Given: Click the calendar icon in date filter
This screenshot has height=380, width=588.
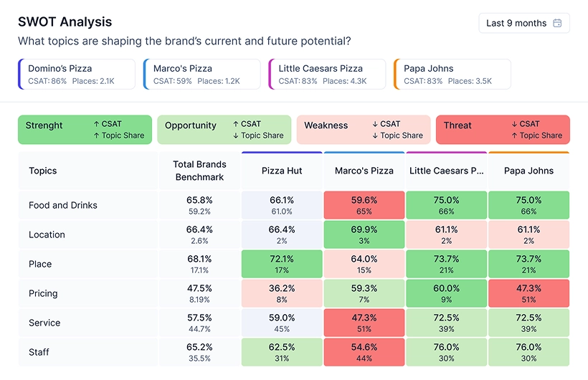Looking at the screenshot, I should click(x=557, y=23).
